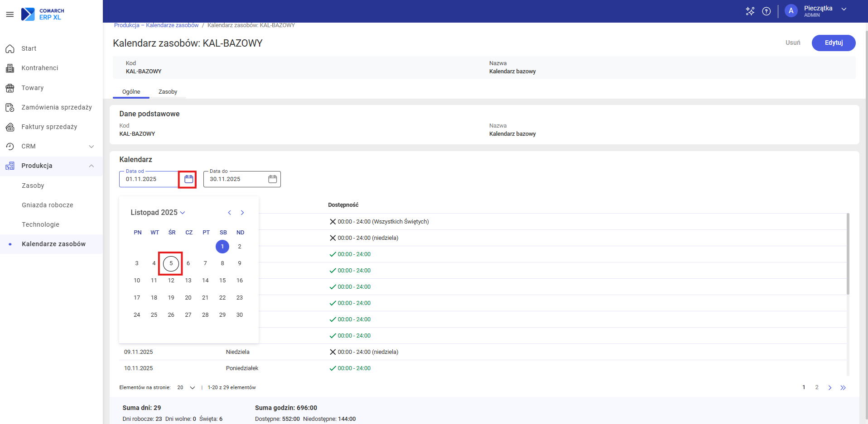Open the items per page dropdown
Viewport: 868px width, 424px height.
click(x=186, y=387)
